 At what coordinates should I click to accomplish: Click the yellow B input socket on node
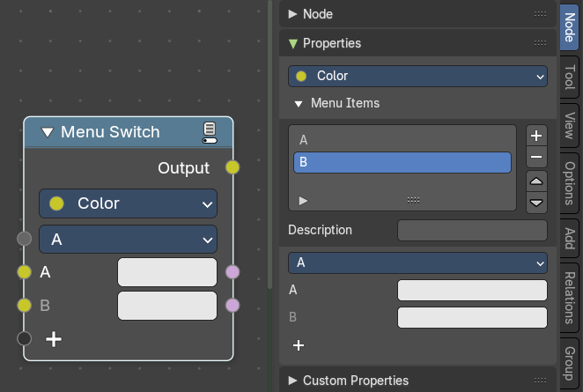coord(24,306)
